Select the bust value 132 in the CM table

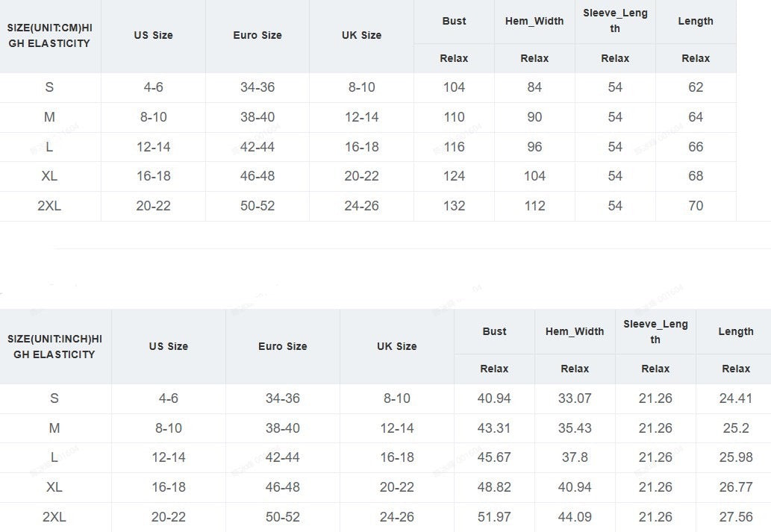pyautogui.click(x=454, y=206)
